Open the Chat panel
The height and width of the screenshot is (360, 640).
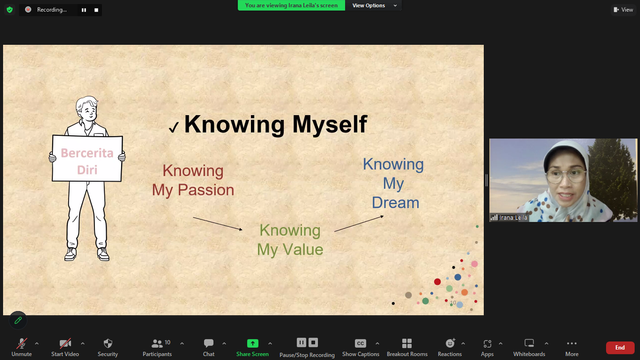209,347
